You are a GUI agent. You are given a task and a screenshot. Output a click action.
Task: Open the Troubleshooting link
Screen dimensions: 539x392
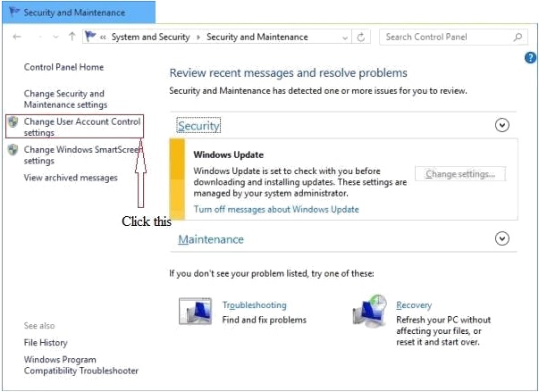255,305
